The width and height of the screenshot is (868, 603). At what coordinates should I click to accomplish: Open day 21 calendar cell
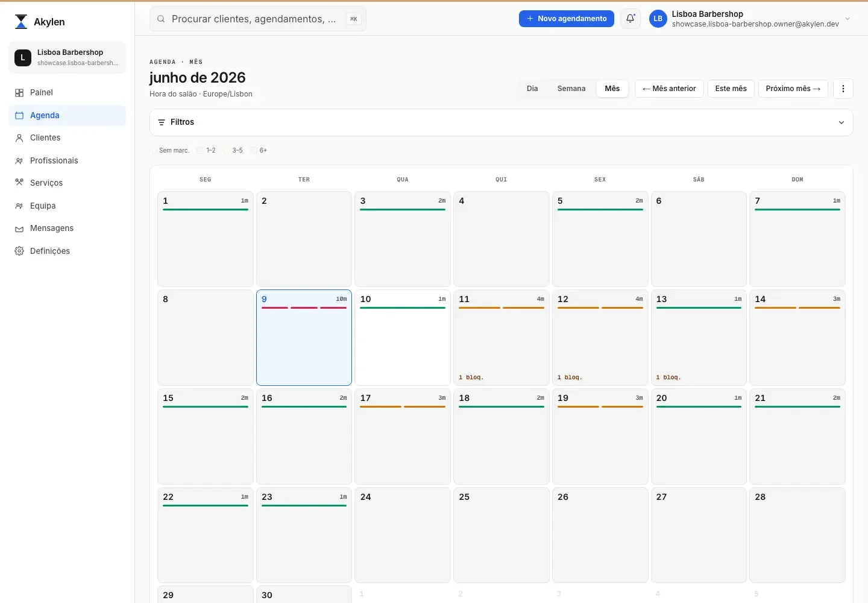coord(797,437)
